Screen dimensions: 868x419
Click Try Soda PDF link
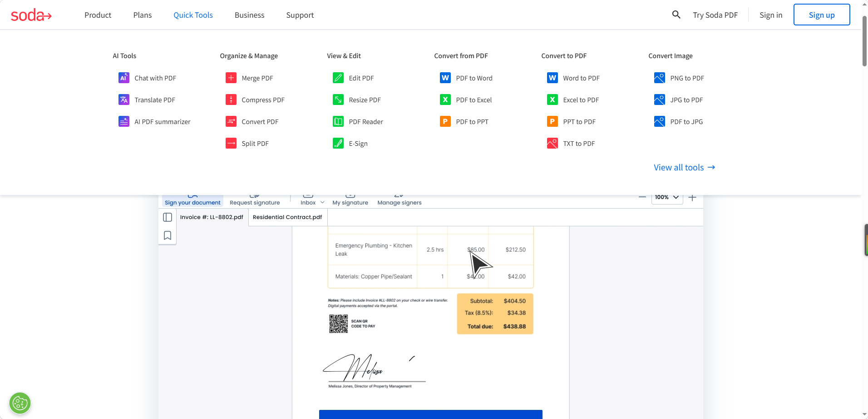point(715,15)
